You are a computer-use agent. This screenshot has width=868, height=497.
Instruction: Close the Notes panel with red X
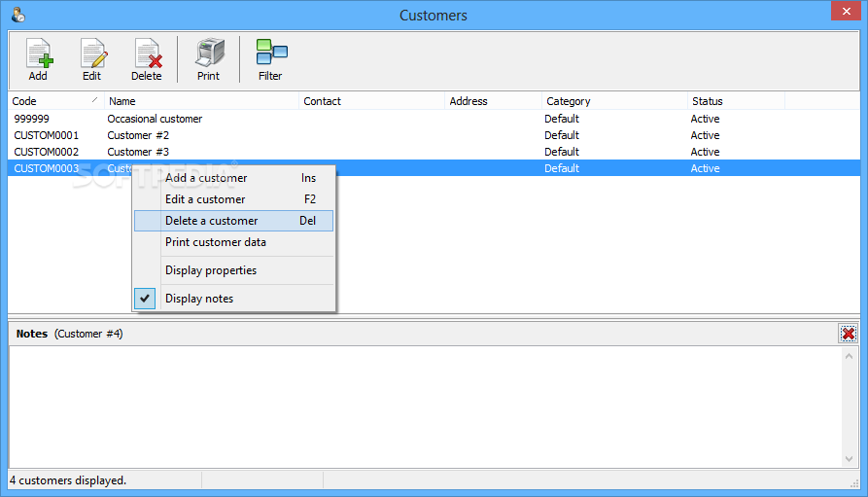click(848, 334)
